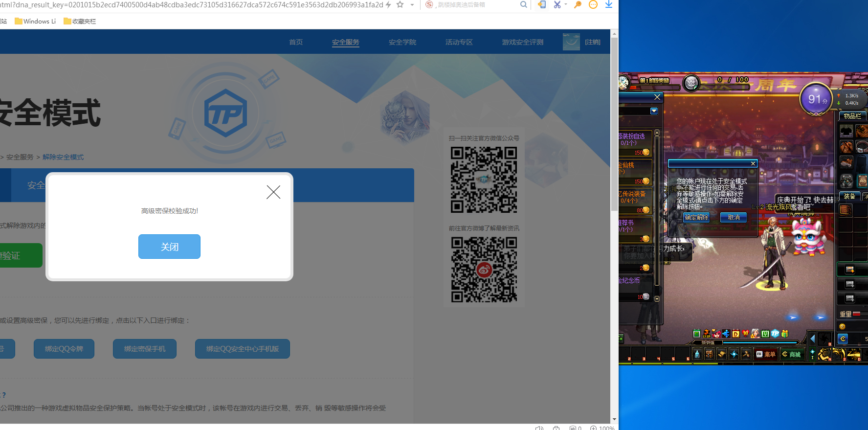Select the 物品栏 tab in the game inventory

click(x=852, y=116)
